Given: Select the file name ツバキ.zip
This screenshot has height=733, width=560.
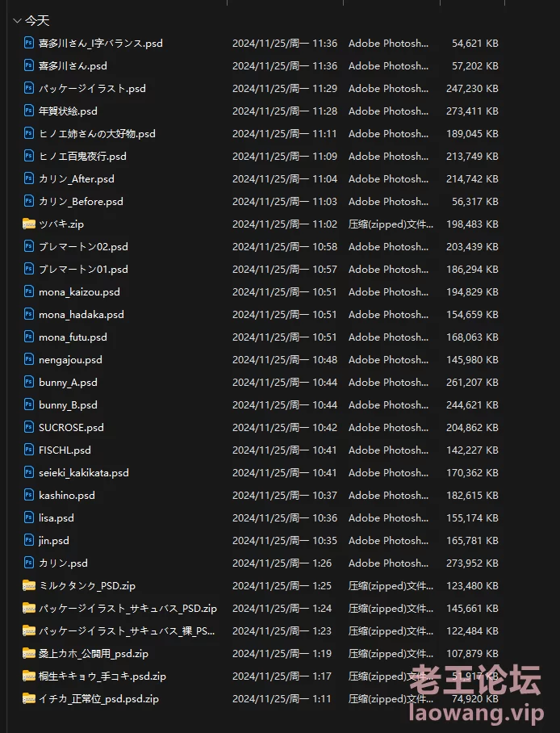Looking at the screenshot, I should click(x=61, y=224).
